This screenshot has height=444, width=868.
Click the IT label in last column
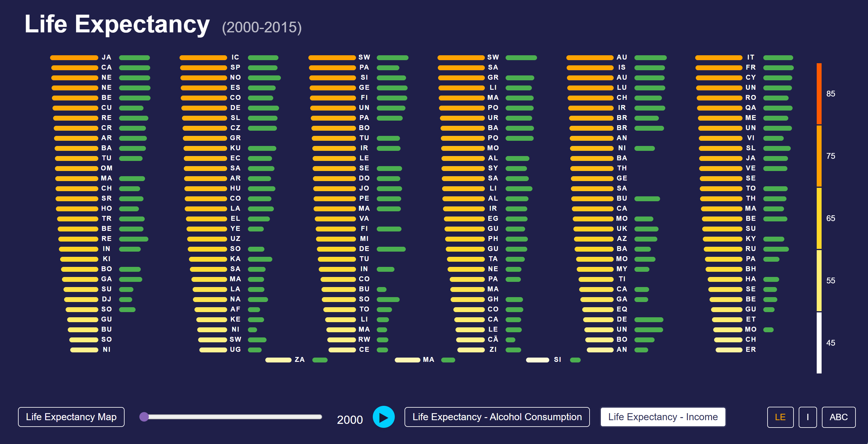tap(750, 57)
